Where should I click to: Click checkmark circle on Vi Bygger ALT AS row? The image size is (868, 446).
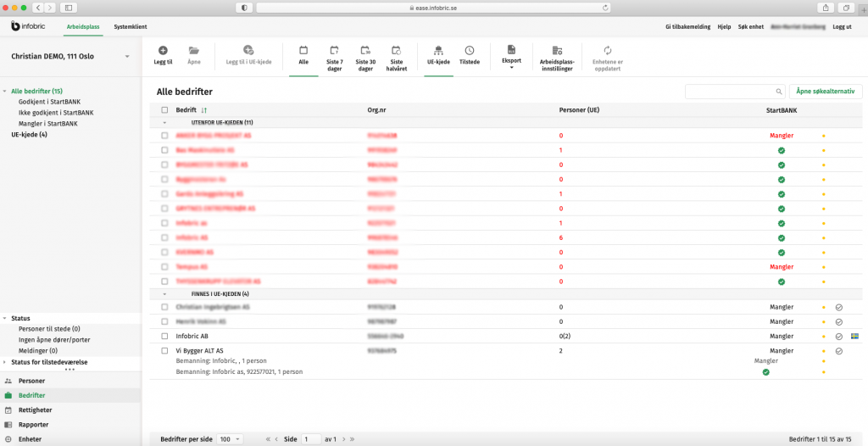[x=838, y=351]
